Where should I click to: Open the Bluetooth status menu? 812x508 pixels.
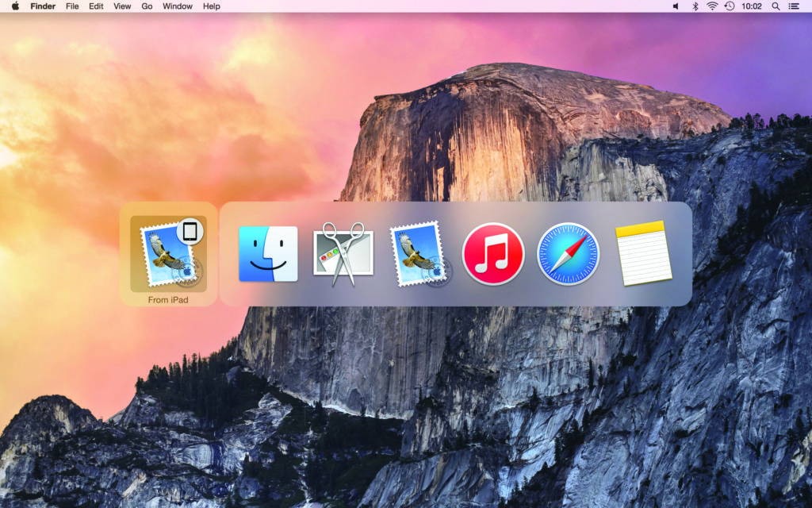[x=695, y=6]
